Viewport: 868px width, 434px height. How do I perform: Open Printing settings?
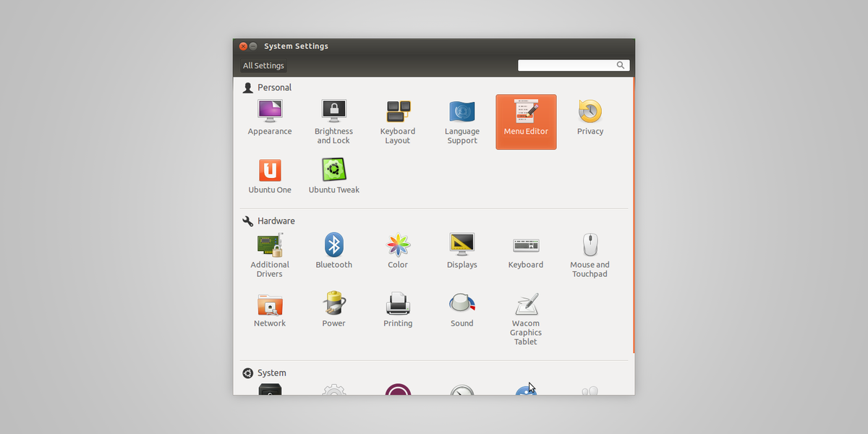[x=398, y=310]
